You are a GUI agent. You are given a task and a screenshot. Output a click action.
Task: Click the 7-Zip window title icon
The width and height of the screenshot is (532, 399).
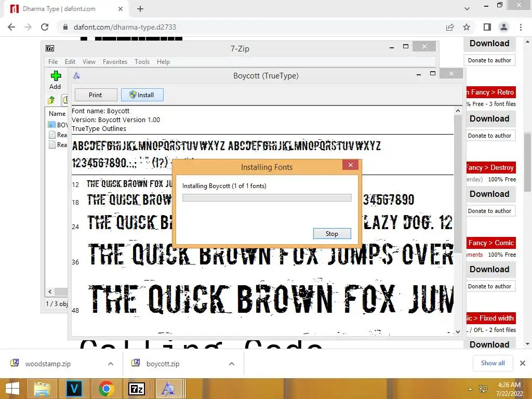coord(50,48)
